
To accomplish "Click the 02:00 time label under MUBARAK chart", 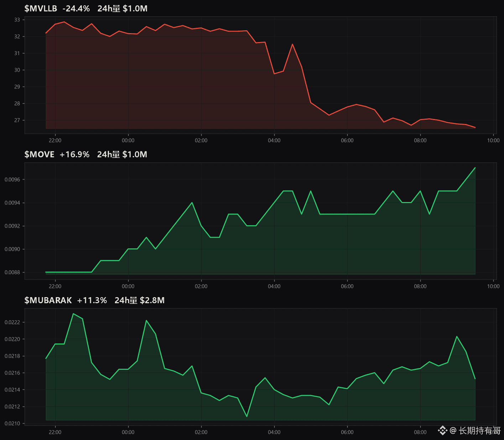I will click(201, 432).
